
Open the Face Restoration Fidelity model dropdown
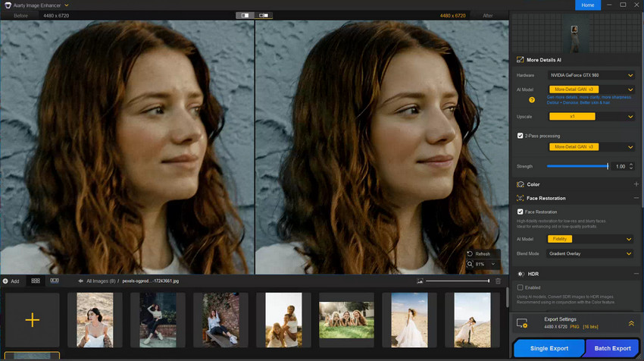589,239
